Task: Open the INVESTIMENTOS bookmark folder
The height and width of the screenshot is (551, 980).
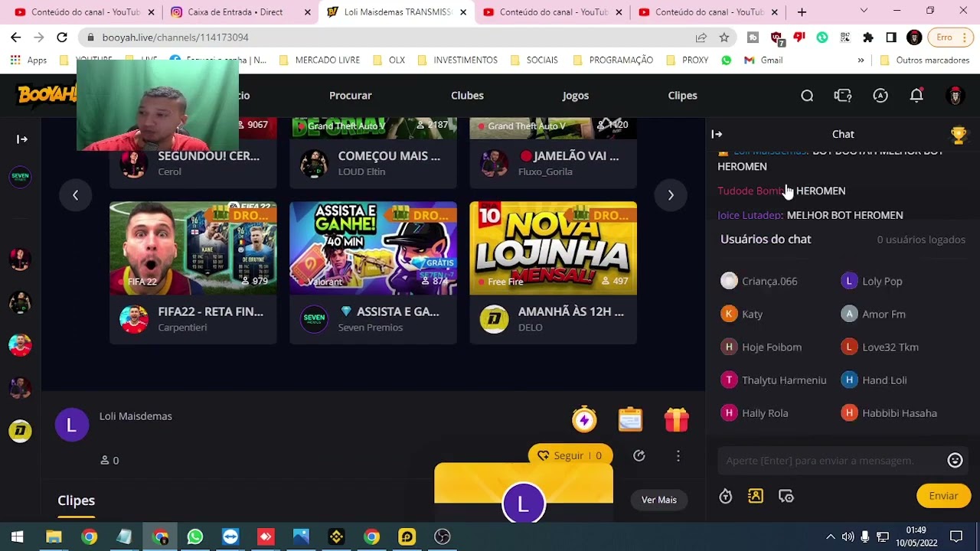Action: [x=458, y=60]
